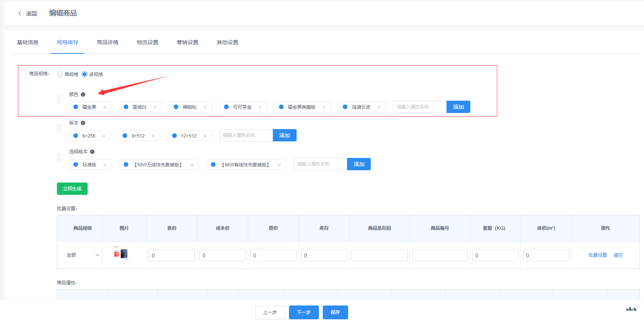Remove the 标准版 tag
This screenshot has height=322, width=644.
pos(105,165)
